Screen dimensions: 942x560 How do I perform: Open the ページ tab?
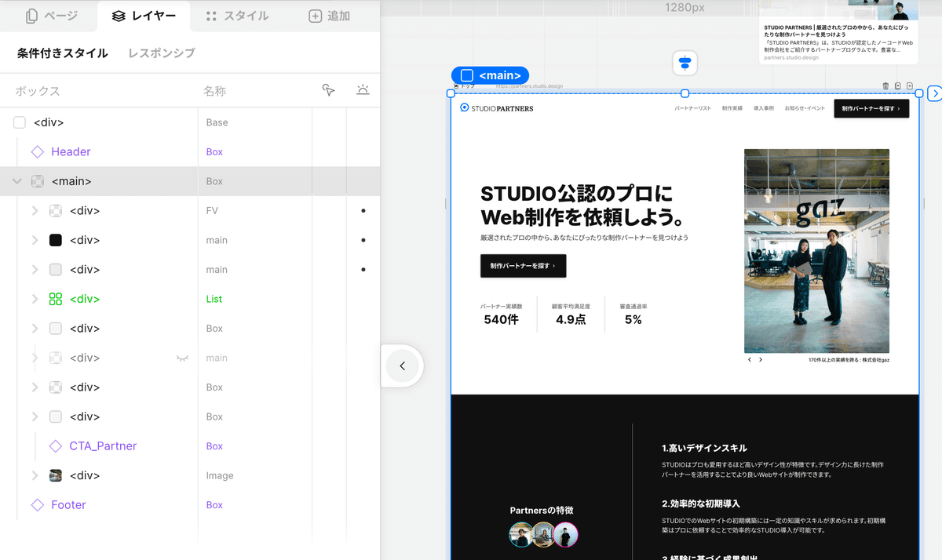point(52,16)
